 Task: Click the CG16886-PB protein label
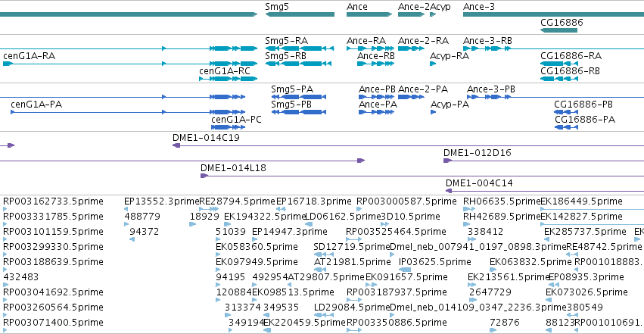coord(583,105)
